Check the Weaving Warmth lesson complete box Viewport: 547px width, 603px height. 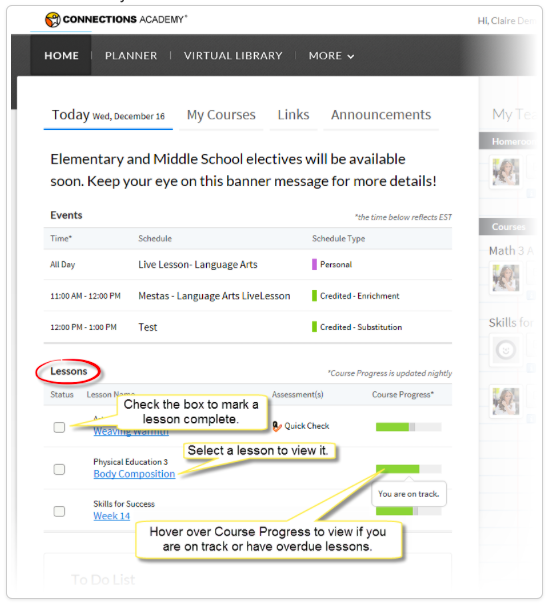click(59, 427)
